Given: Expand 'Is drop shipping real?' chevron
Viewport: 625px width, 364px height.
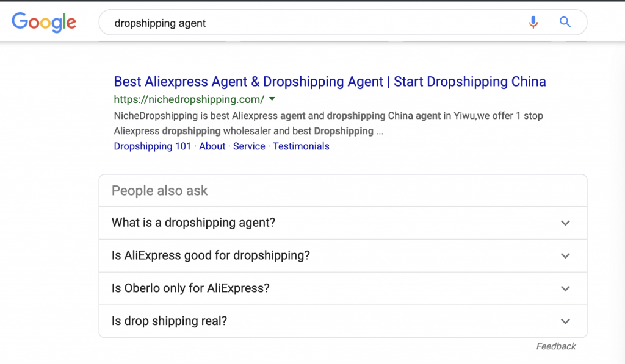Looking at the screenshot, I should pos(565,321).
